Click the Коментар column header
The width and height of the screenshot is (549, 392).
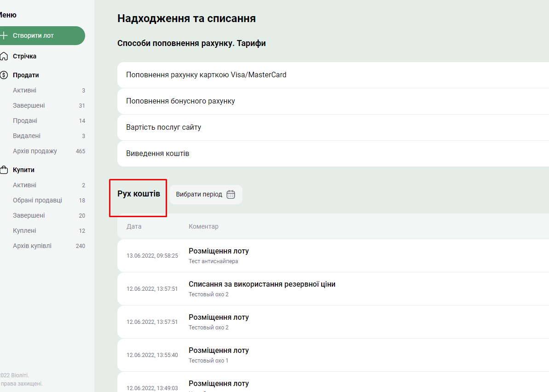(x=203, y=226)
